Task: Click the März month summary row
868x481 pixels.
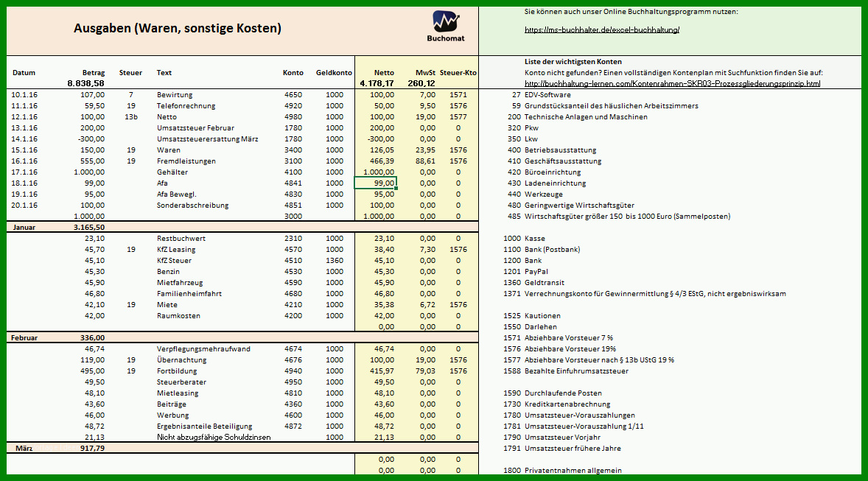Action: 242,449
